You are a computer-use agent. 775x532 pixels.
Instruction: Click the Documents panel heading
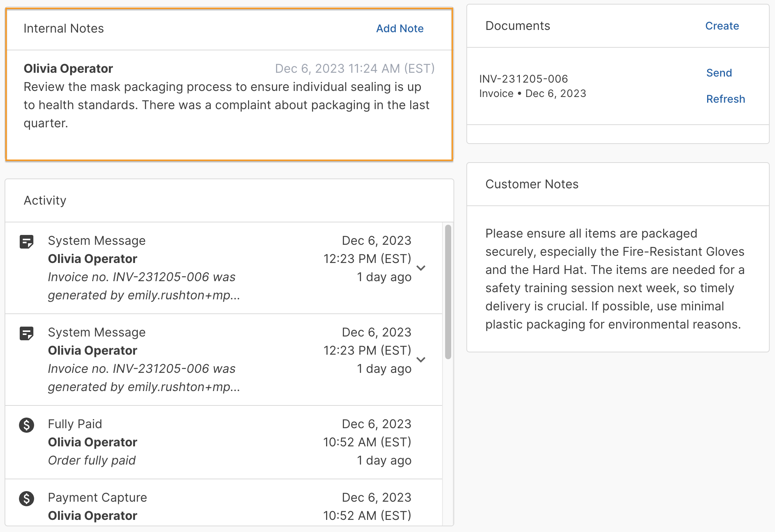tap(518, 26)
